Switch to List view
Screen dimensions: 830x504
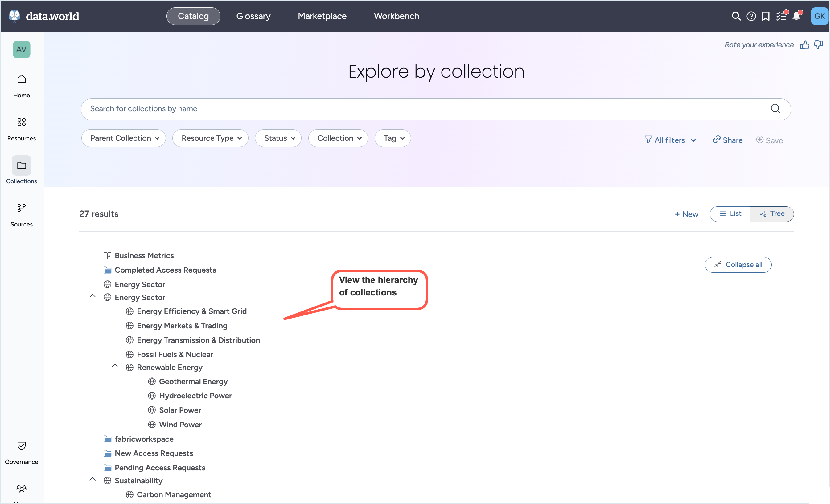730,214
